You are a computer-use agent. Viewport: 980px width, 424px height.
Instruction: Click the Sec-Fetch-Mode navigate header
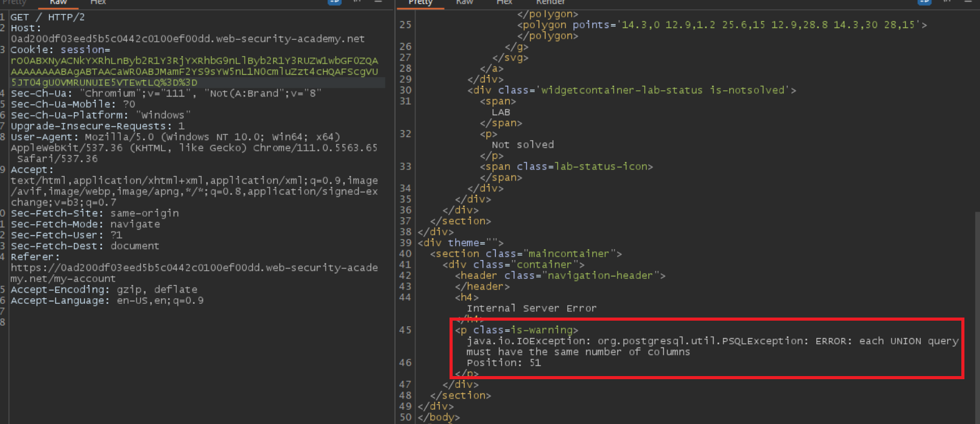coord(85,224)
